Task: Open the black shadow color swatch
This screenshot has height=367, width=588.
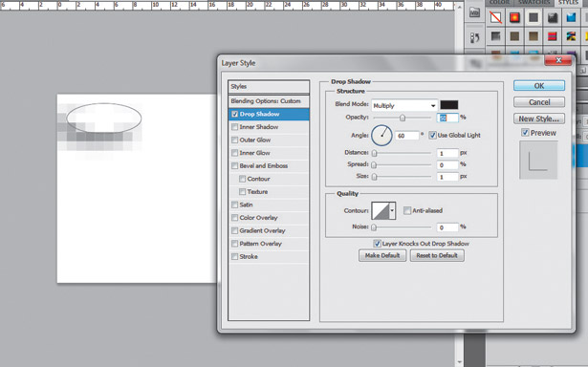Action: pos(448,105)
